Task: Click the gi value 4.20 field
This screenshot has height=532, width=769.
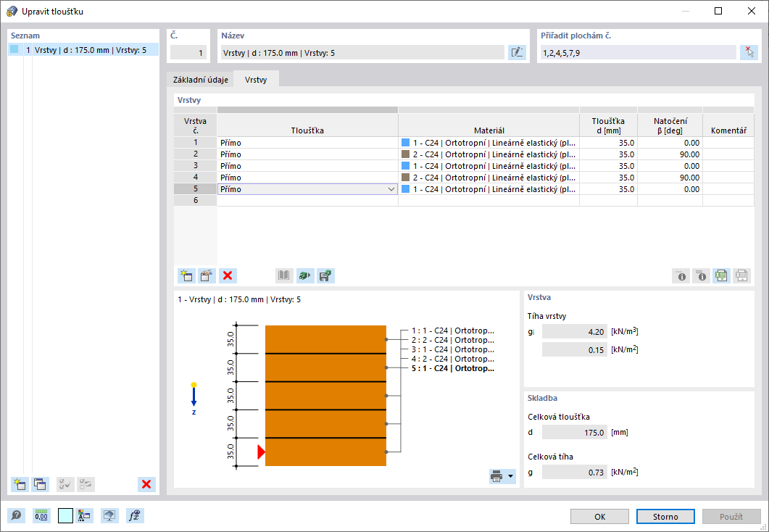Action: coord(574,332)
